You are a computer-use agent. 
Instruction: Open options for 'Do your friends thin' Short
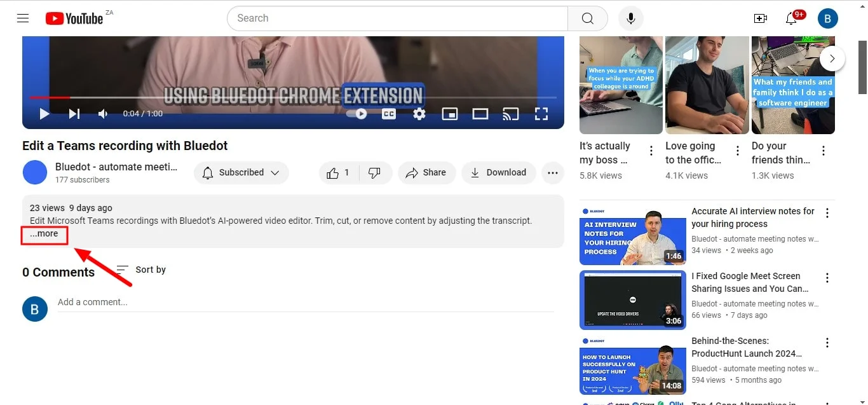tap(824, 151)
